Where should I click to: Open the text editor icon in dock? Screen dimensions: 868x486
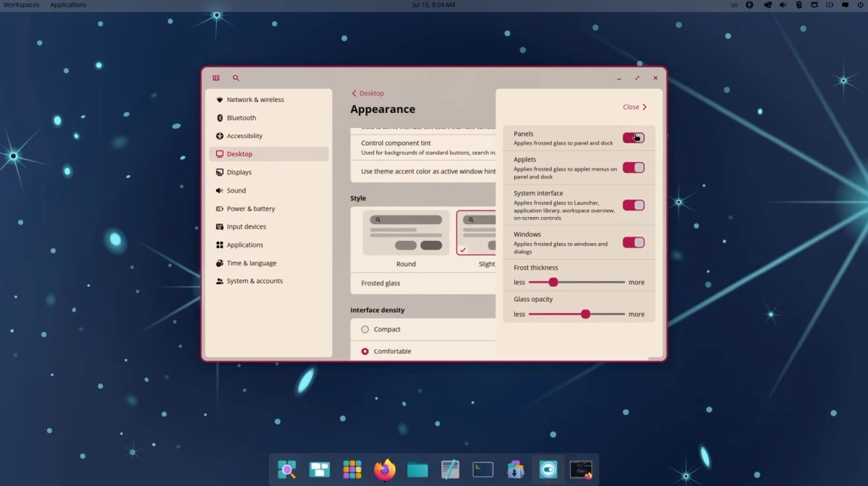click(450, 469)
